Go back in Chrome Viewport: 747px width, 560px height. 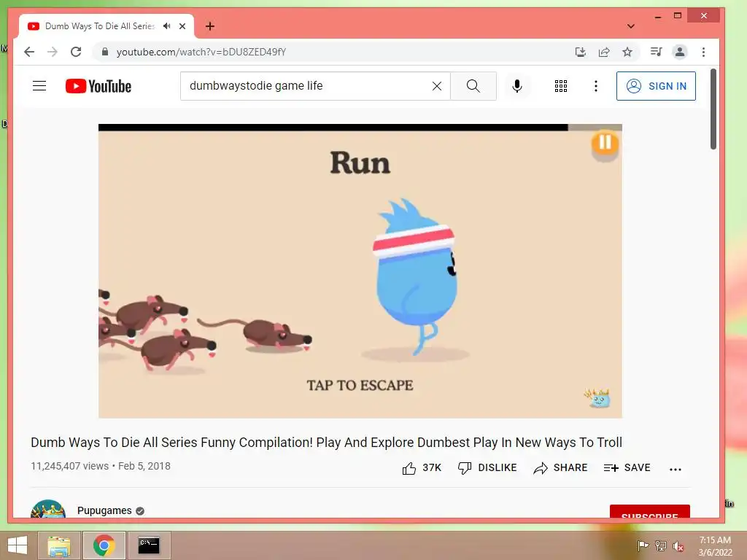coord(29,52)
